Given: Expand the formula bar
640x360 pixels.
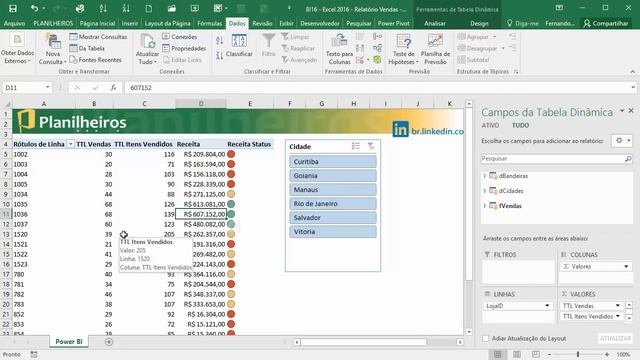Looking at the screenshot, I should coord(633,87).
